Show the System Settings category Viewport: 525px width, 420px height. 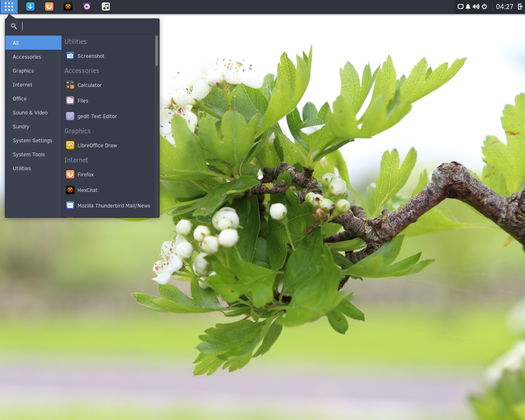pos(33,141)
